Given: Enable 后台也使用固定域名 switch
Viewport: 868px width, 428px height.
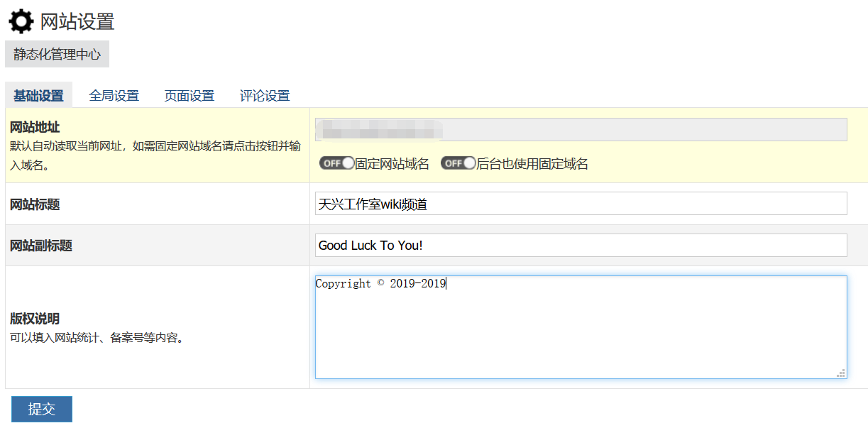Looking at the screenshot, I should pos(458,163).
